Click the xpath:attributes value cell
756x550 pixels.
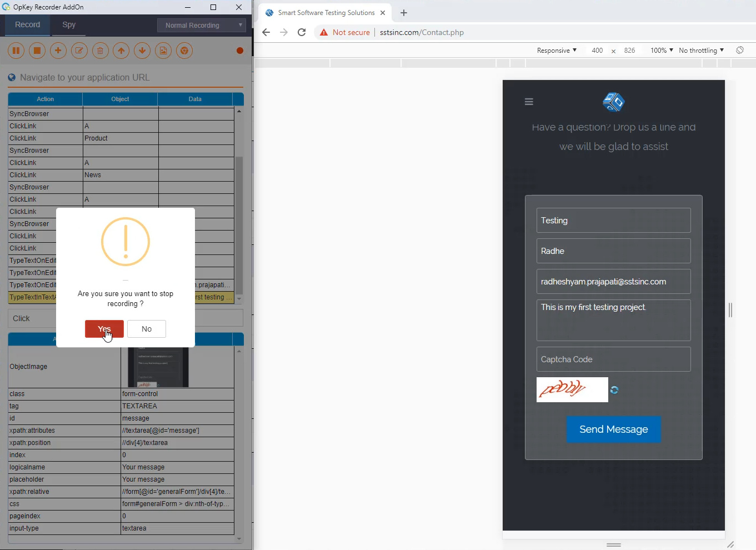pos(177,431)
